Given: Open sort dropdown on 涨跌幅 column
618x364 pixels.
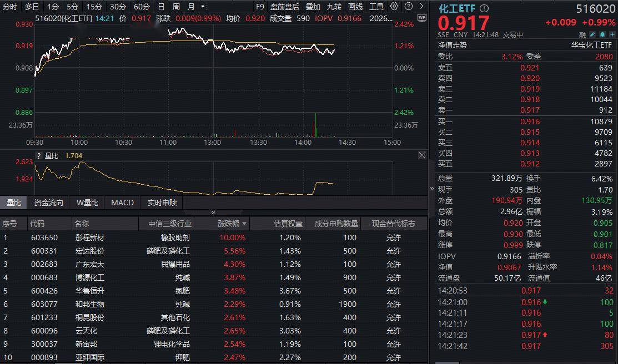Looking at the screenshot, I should [x=244, y=224].
